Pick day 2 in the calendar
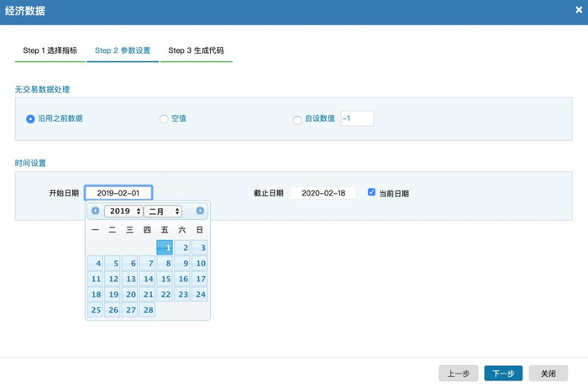 coord(182,248)
